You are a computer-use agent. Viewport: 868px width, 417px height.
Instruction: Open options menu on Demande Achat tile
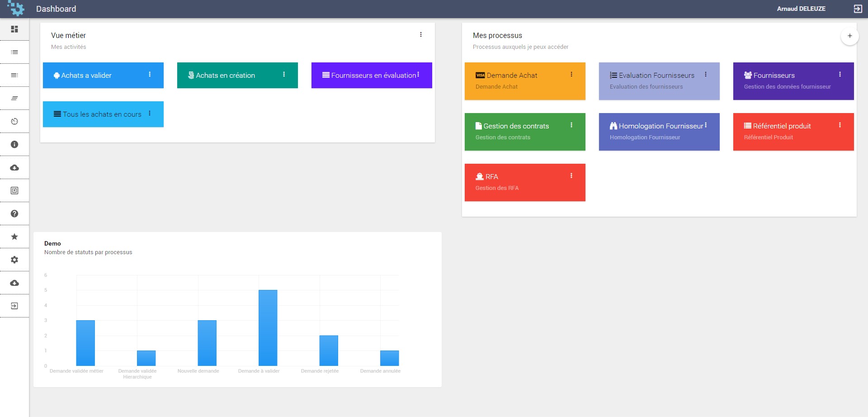click(571, 74)
